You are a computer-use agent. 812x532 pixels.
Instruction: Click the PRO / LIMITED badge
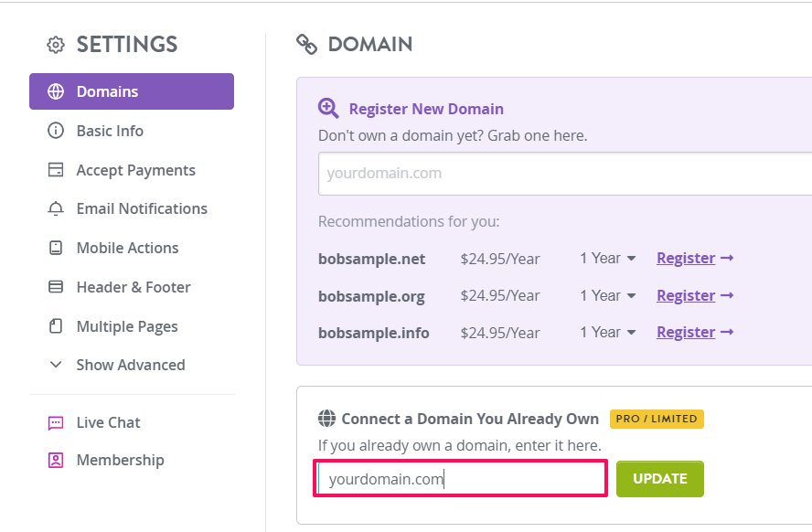pyautogui.click(x=657, y=419)
